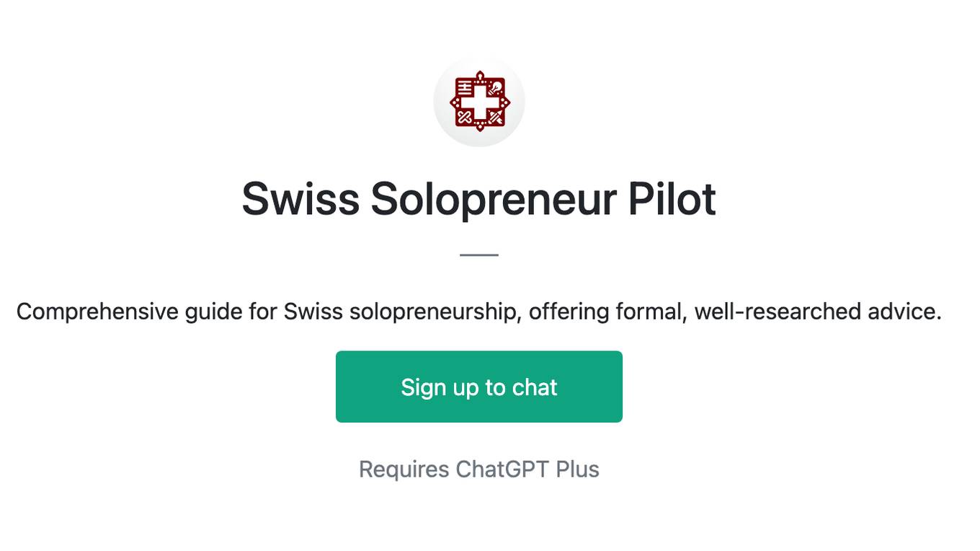Select the Requires ChatGPT Plus notice
980x551 pixels.
coord(479,470)
